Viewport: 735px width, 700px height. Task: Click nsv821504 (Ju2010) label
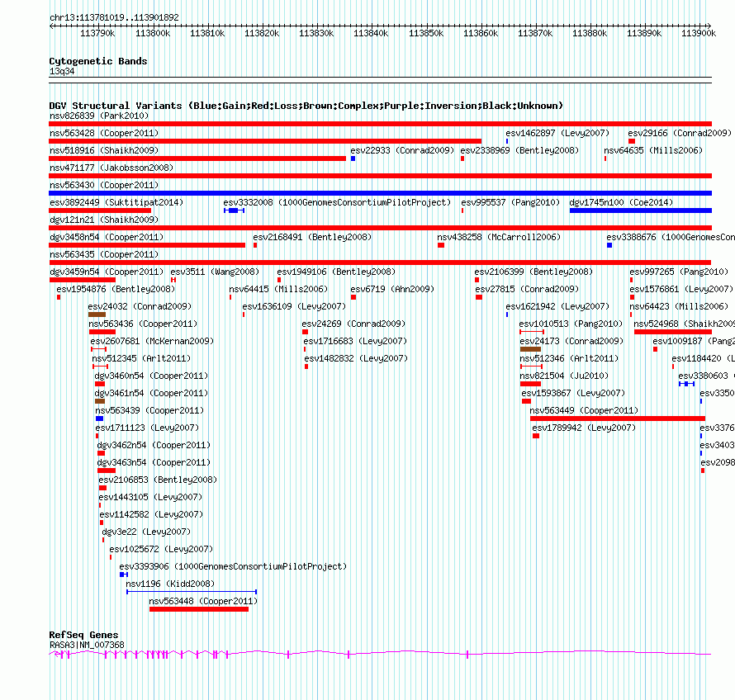click(x=564, y=376)
